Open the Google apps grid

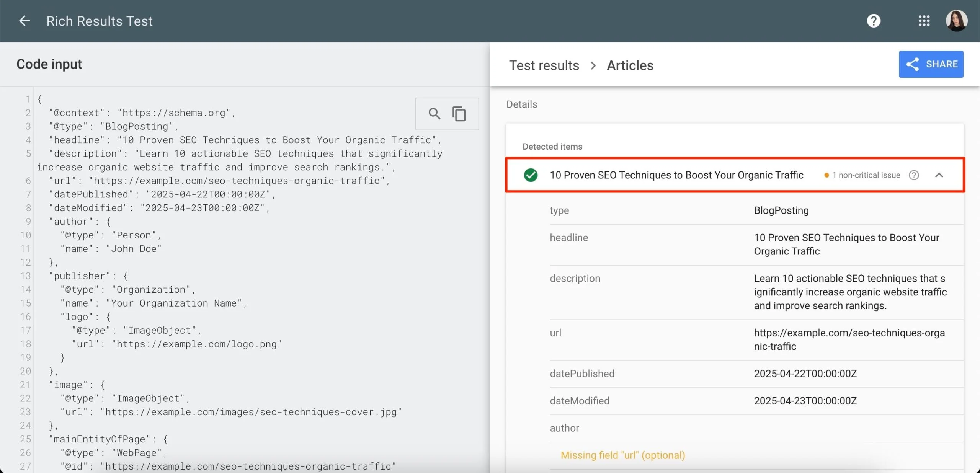(924, 21)
